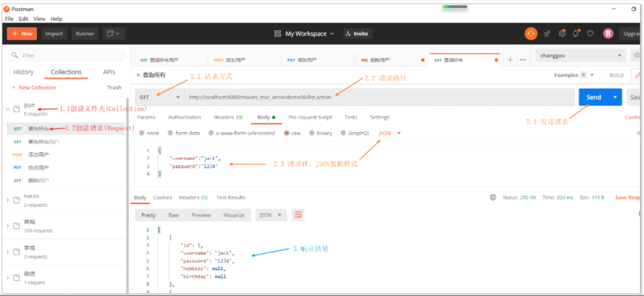Click the nacos collection folder icon
This screenshot has height=296, width=644.
tap(16, 200)
